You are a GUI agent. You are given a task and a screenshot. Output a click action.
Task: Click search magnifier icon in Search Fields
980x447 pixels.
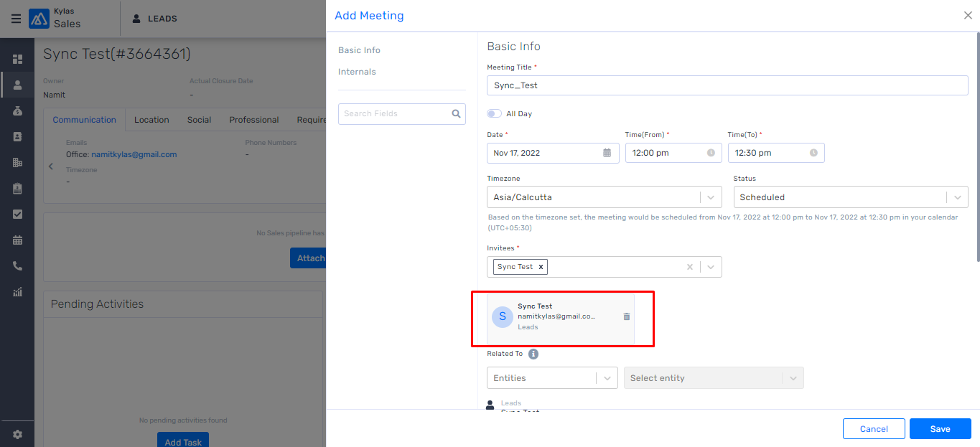click(x=456, y=113)
